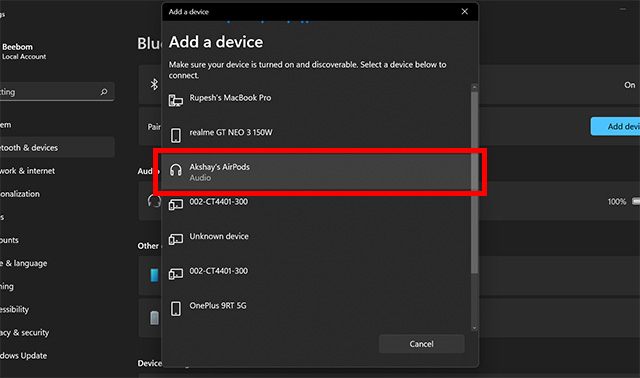The image size is (640, 378).
Task: Click scrollbar up arrow in device list
Action: [x=474, y=87]
